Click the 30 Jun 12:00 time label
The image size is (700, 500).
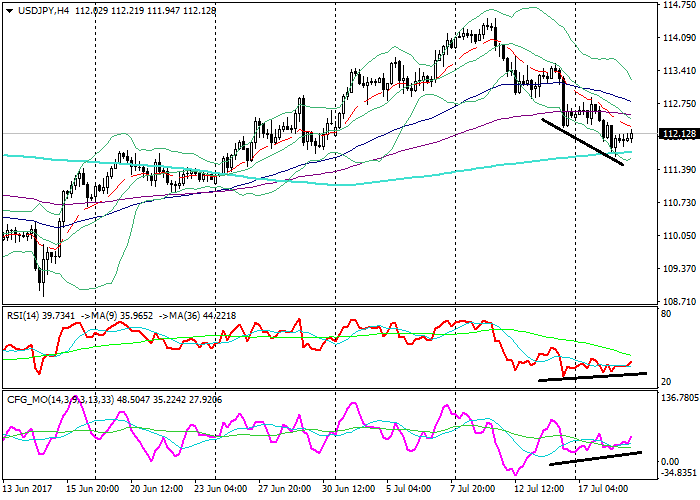tap(349, 489)
